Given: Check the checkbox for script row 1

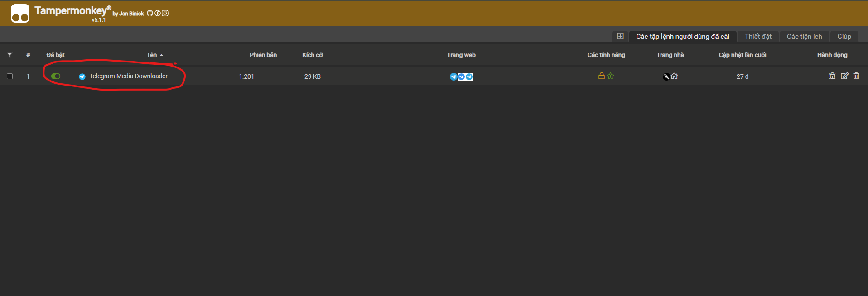Looking at the screenshot, I should coord(10,76).
